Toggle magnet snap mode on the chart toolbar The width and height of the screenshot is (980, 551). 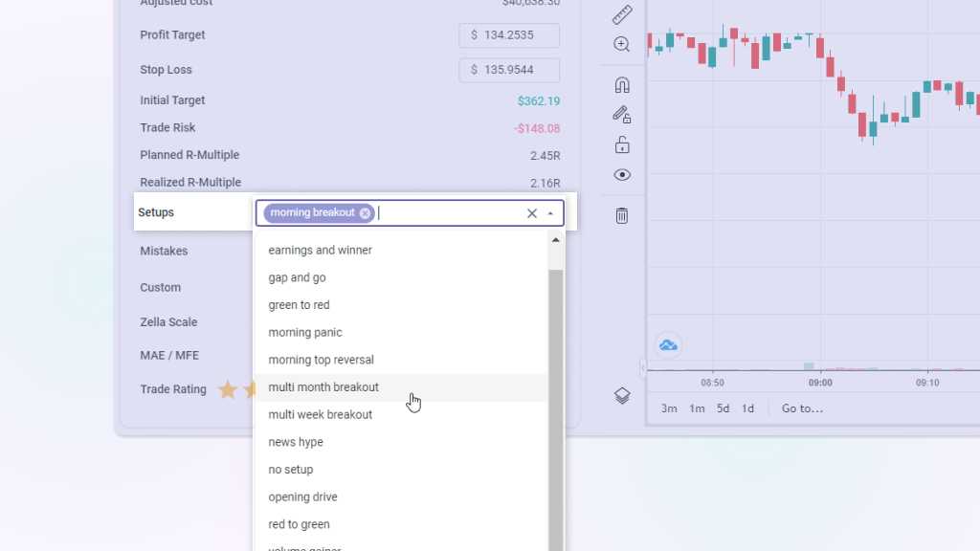tap(622, 84)
